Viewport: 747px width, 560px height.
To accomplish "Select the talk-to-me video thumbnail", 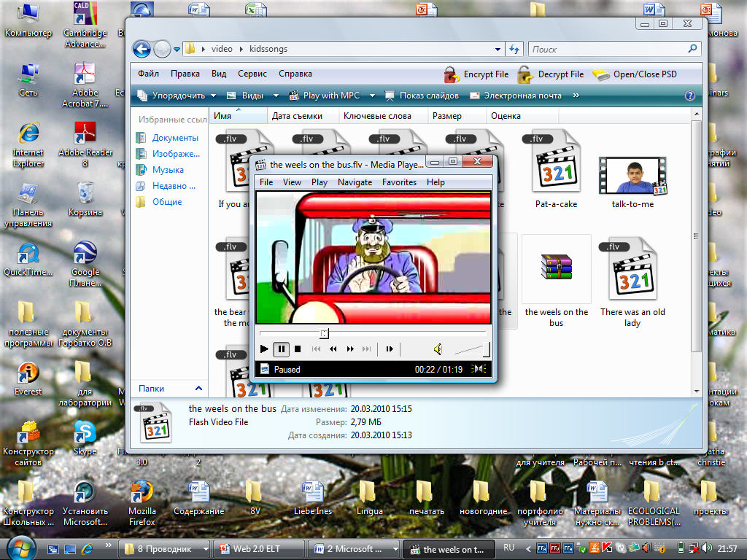I will pos(632,182).
